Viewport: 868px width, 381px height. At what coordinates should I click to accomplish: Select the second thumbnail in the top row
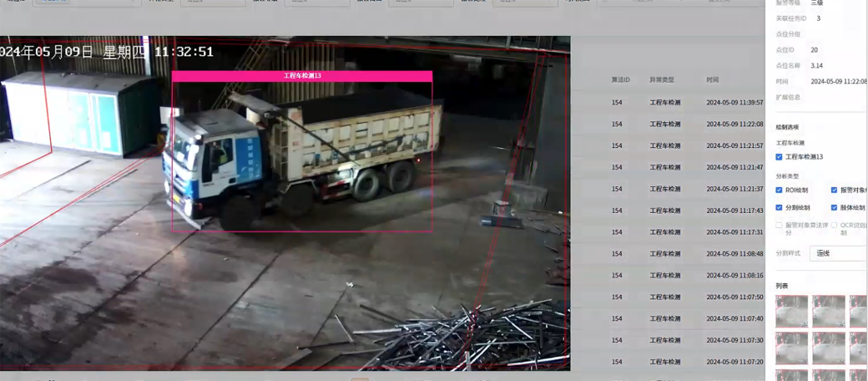coord(828,311)
